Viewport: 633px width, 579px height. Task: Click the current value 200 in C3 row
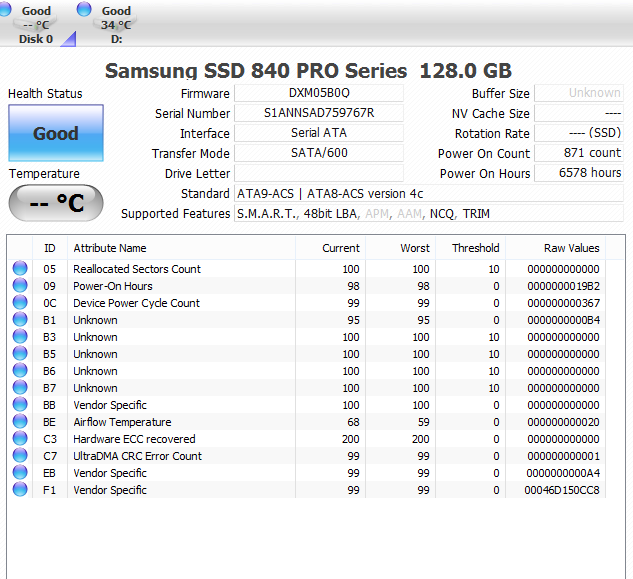(350, 439)
